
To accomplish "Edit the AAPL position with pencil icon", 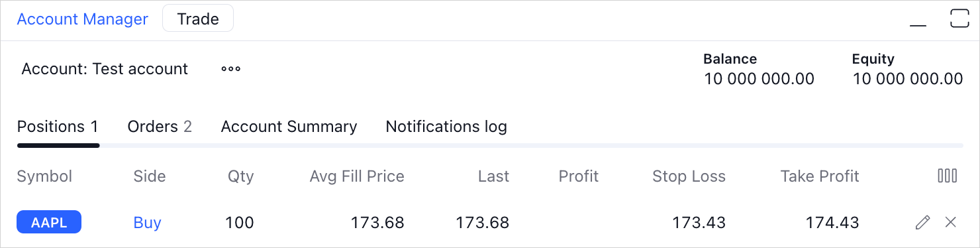I will (x=922, y=223).
